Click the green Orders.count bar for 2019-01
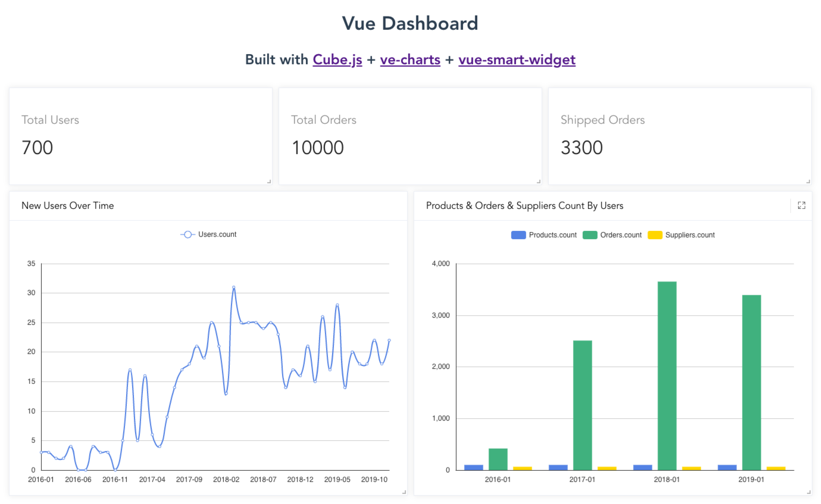821x504 pixels. pos(751,383)
